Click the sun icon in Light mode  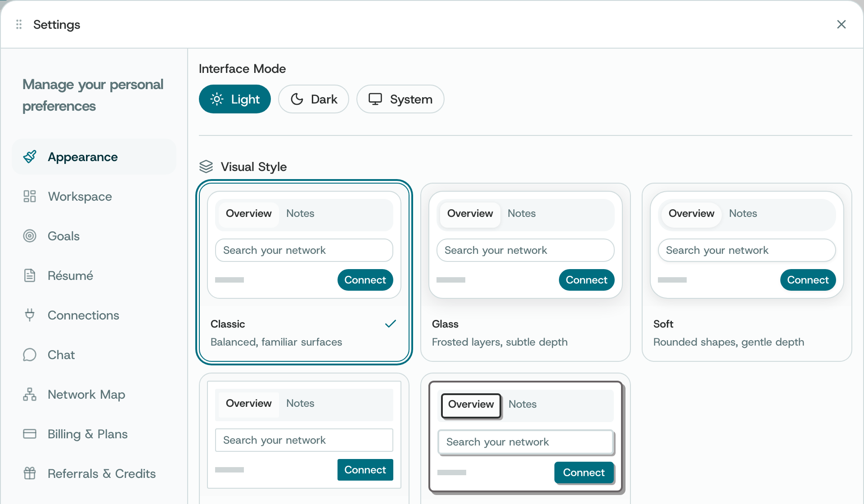click(217, 99)
